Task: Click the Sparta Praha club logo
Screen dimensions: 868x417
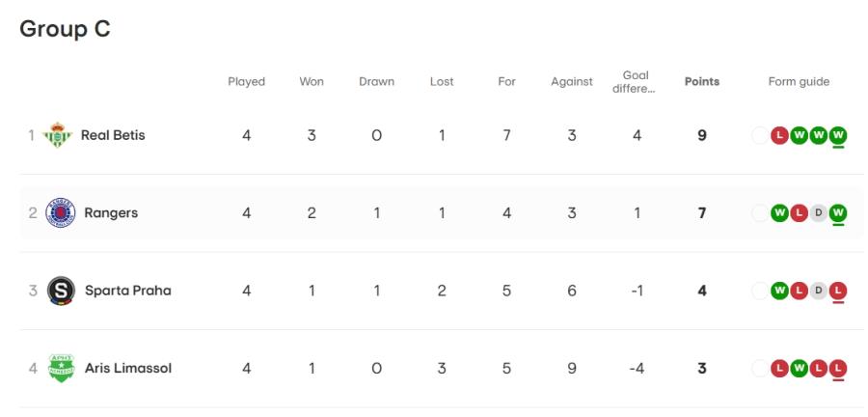Action: click(x=61, y=291)
